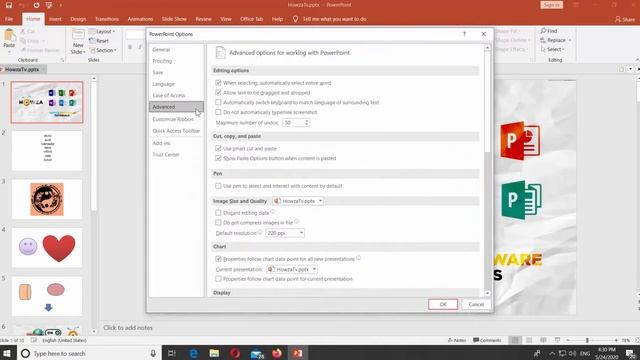640x360 pixels.
Task: Select Proofing category in options list
Action: pyautogui.click(x=176, y=61)
